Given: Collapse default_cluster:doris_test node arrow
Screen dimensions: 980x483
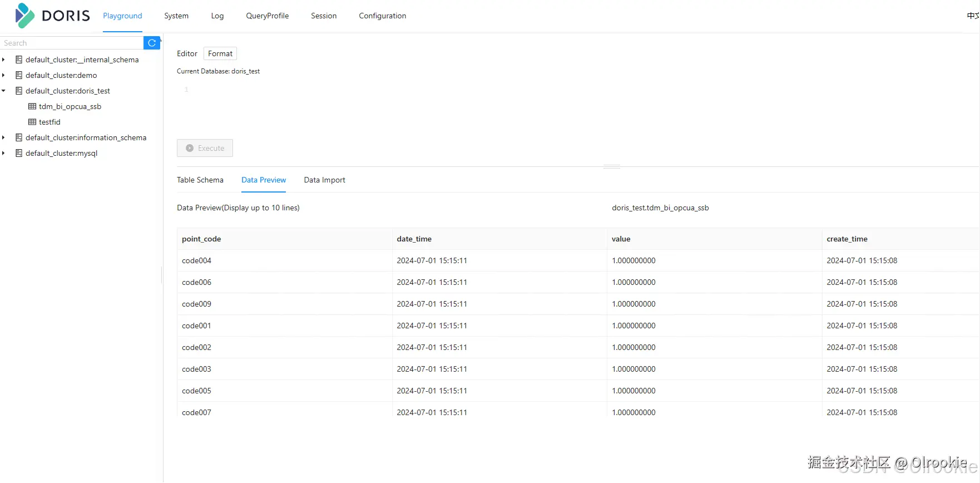Looking at the screenshot, I should [x=3, y=91].
